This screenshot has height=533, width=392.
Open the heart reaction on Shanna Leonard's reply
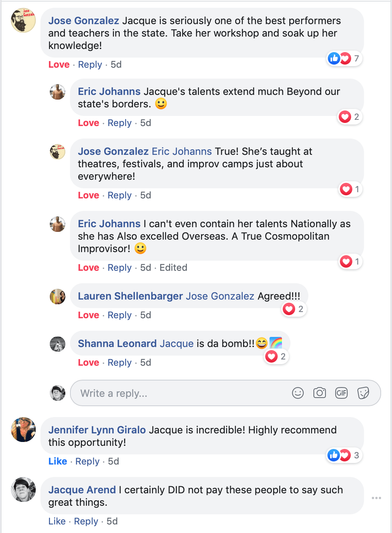pyautogui.click(x=272, y=356)
